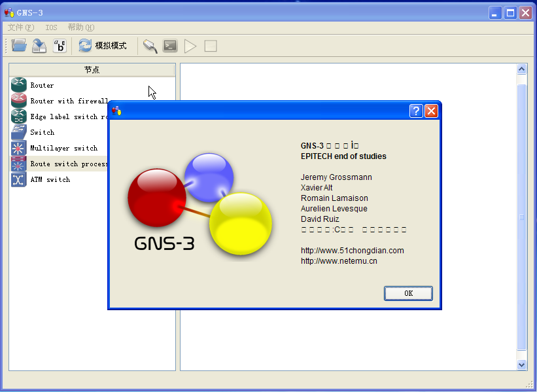The image size is (537, 392).
Task: Start emulation with the play button
Action: 190,46
